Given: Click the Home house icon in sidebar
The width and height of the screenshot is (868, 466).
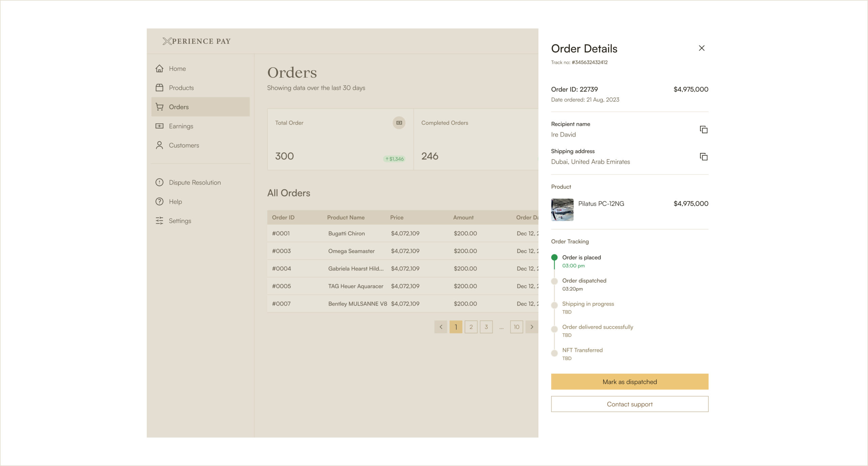Looking at the screenshot, I should coord(159,69).
